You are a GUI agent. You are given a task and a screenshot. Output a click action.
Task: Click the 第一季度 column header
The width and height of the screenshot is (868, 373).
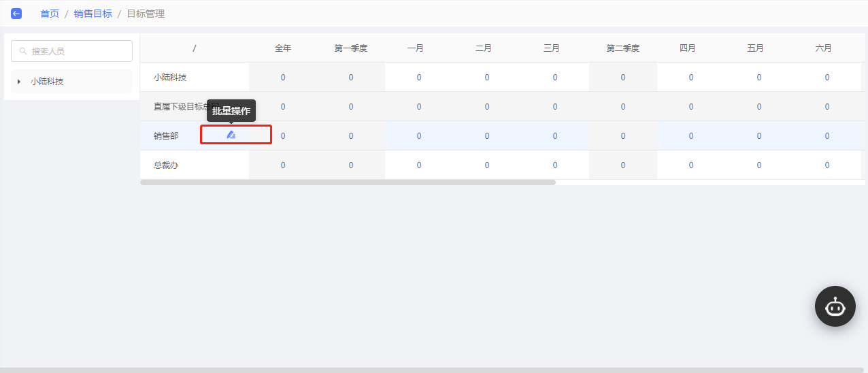click(351, 48)
